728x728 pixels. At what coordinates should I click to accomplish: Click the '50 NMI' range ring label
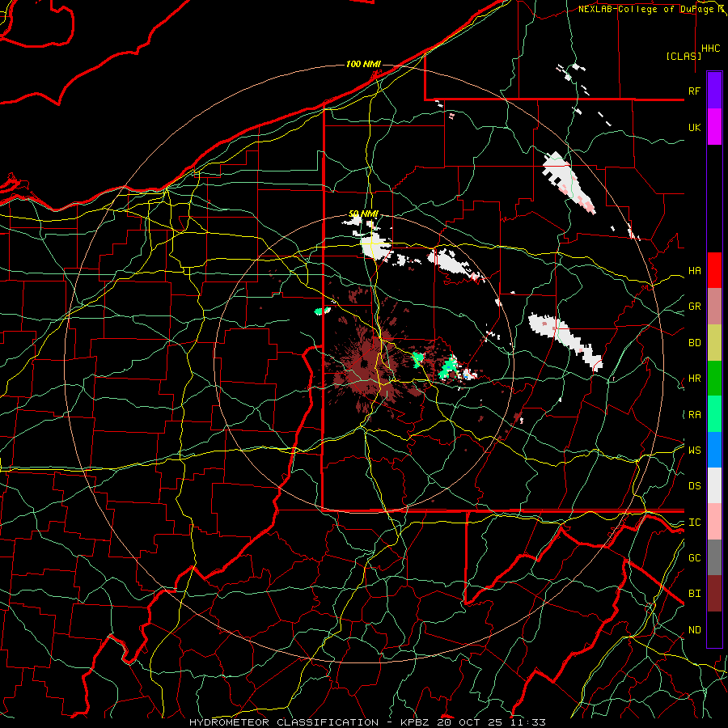pyautogui.click(x=363, y=214)
